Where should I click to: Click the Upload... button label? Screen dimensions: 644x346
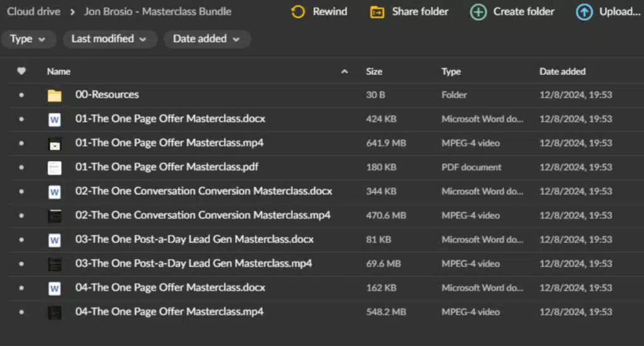tap(619, 11)
